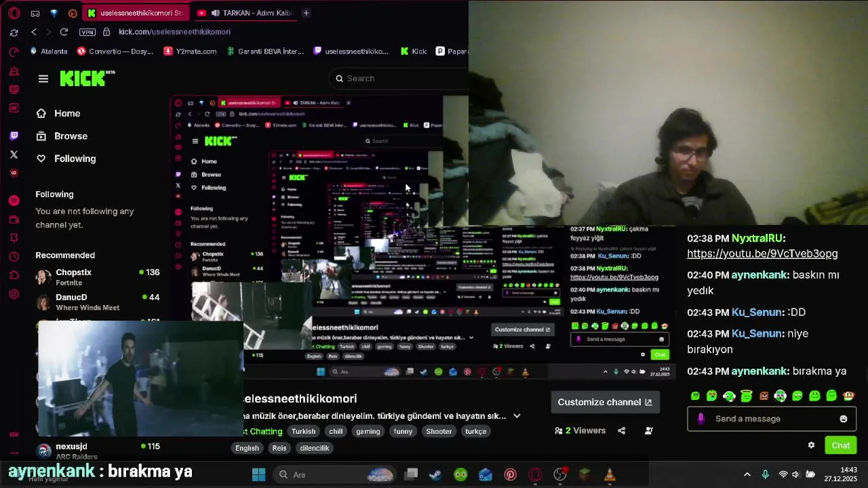The height and width of the screenshot is (488, 868).
Task: Reload the page in Opera
Action: point(64,32)
